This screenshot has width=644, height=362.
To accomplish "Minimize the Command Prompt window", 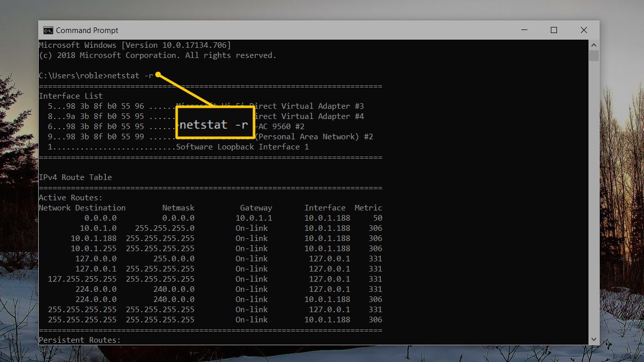I will pos(524,30).
